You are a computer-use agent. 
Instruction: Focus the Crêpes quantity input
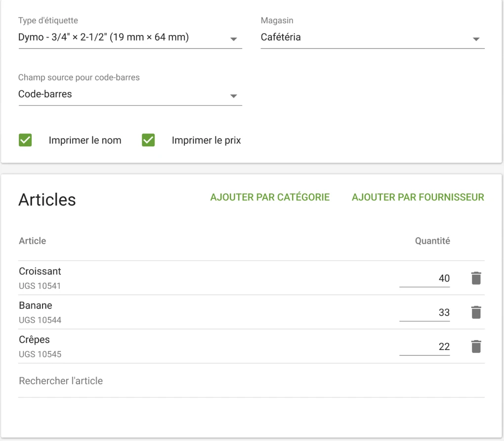[424, 347]
